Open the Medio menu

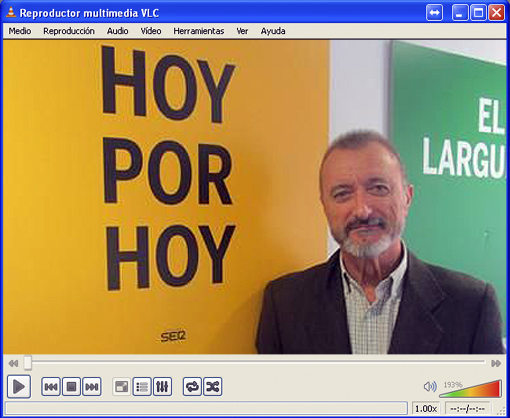point(20,31)
